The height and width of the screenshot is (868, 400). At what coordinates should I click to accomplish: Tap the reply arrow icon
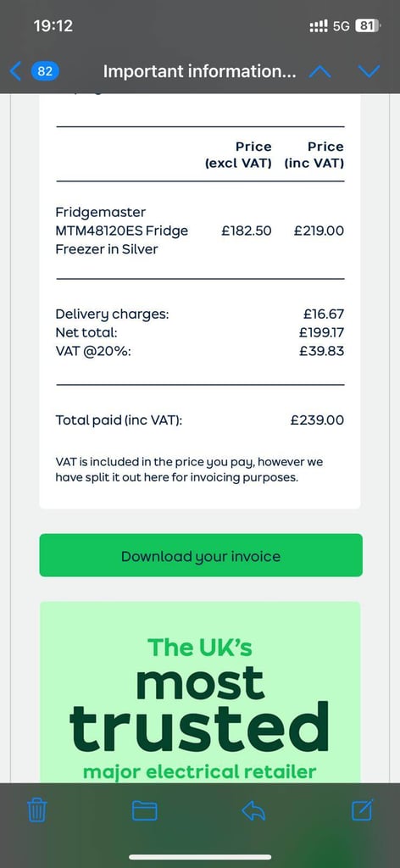pos(254,811)
